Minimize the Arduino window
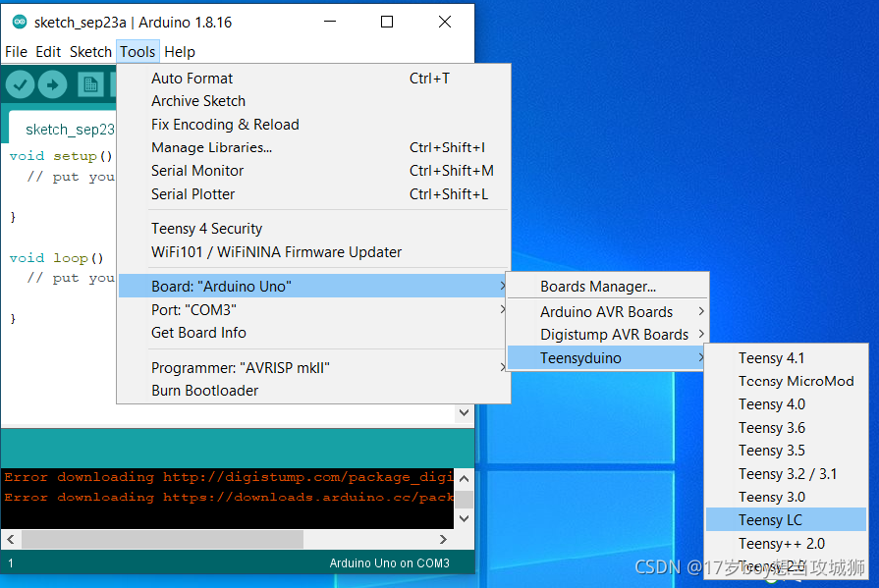This screenshot has height=588, width=879. (x=330, y=22)
